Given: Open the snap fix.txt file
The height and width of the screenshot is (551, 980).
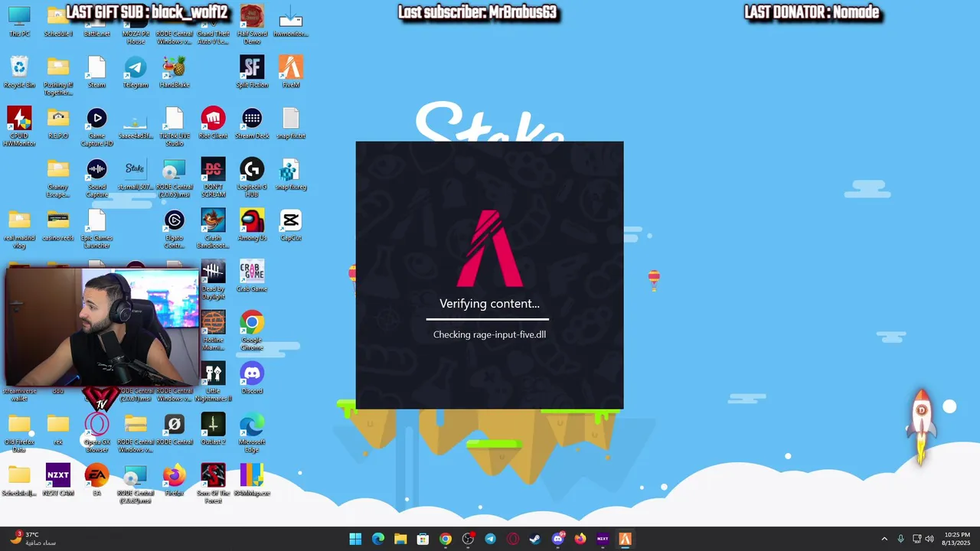Looking at the screenshot, I should point(290,122).
